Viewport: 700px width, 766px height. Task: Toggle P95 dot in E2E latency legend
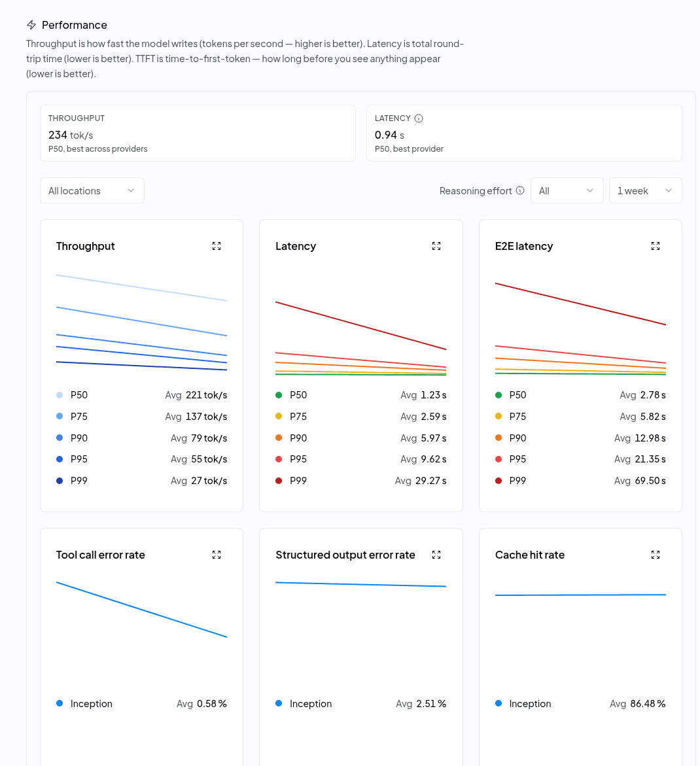[499, 459]
